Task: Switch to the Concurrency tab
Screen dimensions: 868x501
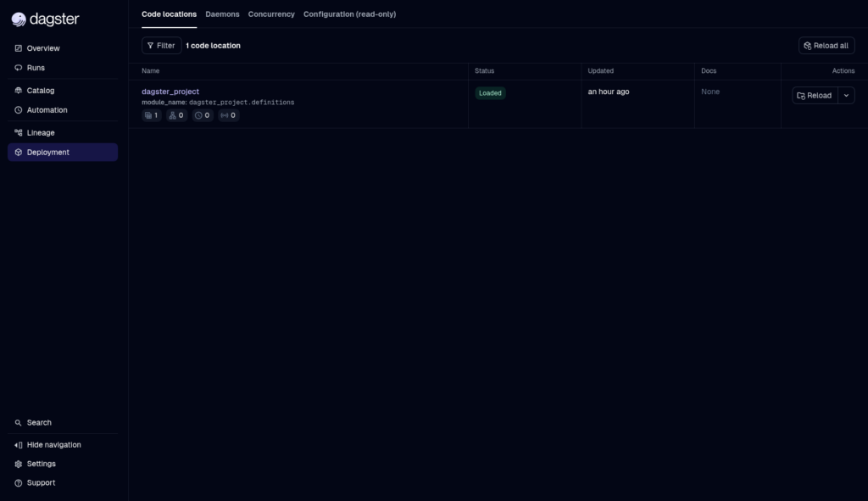Action: (x=271, y=14)
